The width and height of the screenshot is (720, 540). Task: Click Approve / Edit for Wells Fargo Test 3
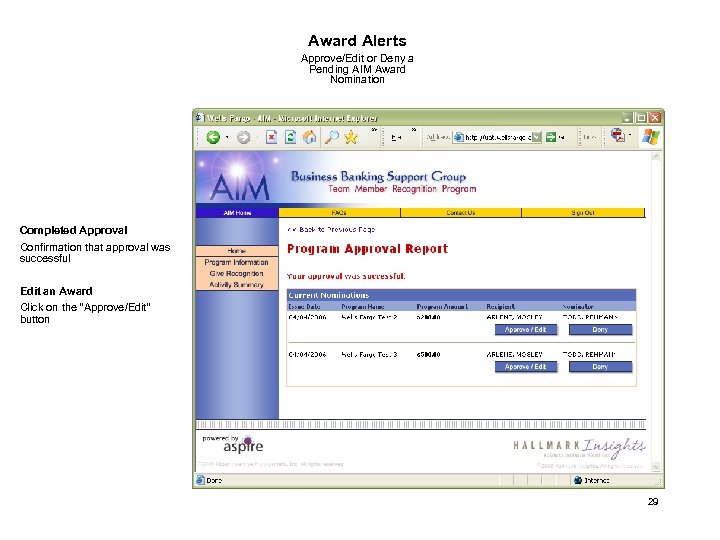pos(526,366)
